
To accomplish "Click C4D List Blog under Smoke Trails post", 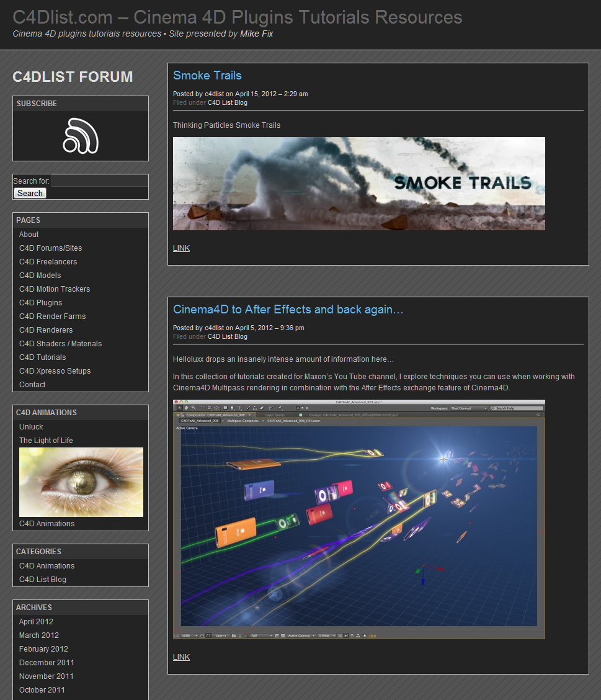I will click(x=228, y=102).
